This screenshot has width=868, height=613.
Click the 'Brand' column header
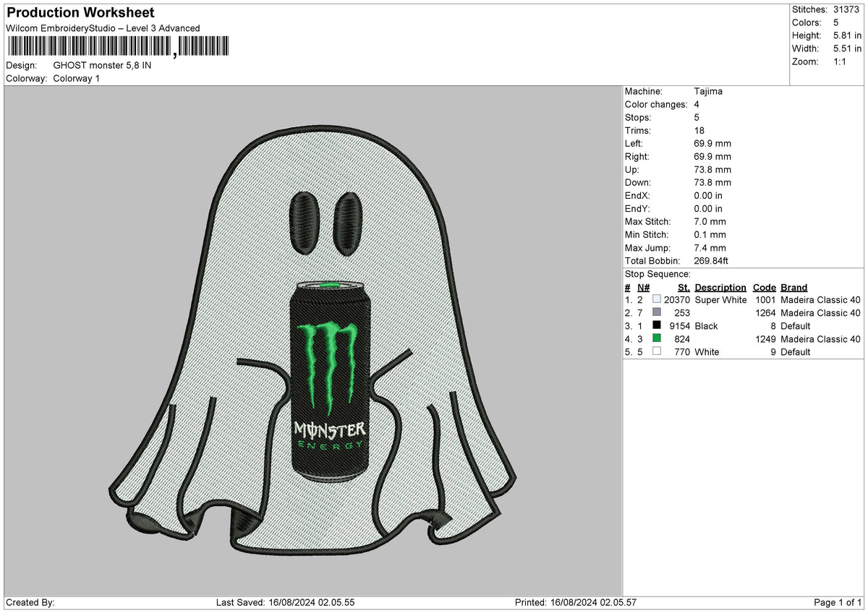click(794, 287)
